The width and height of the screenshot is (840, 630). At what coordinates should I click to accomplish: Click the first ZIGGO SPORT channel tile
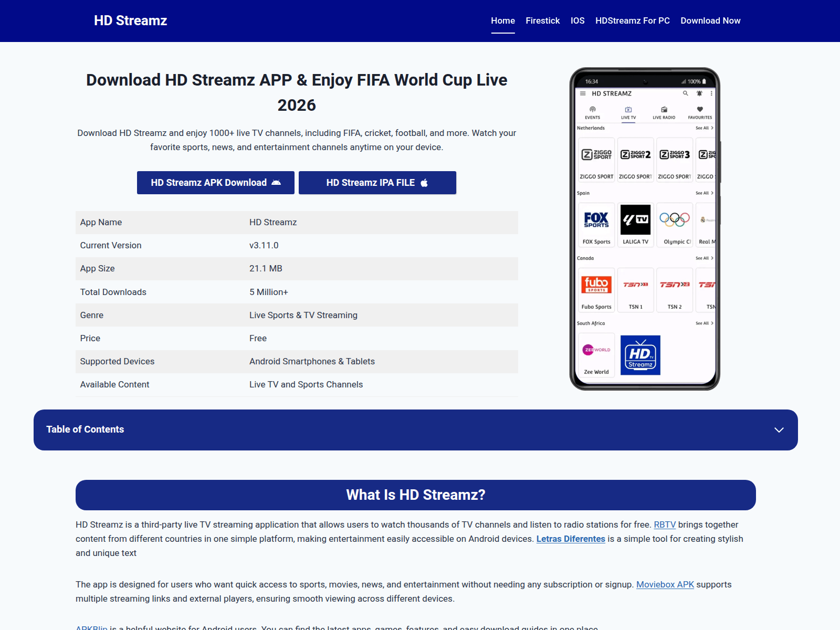coord(596,160)
